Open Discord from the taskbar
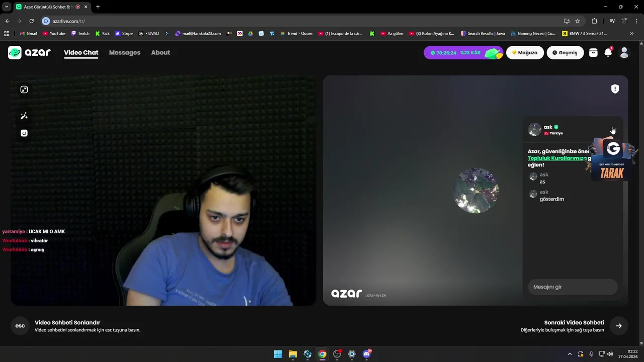The height and width of the screenshot is (362, 644). tap(367, 354)
